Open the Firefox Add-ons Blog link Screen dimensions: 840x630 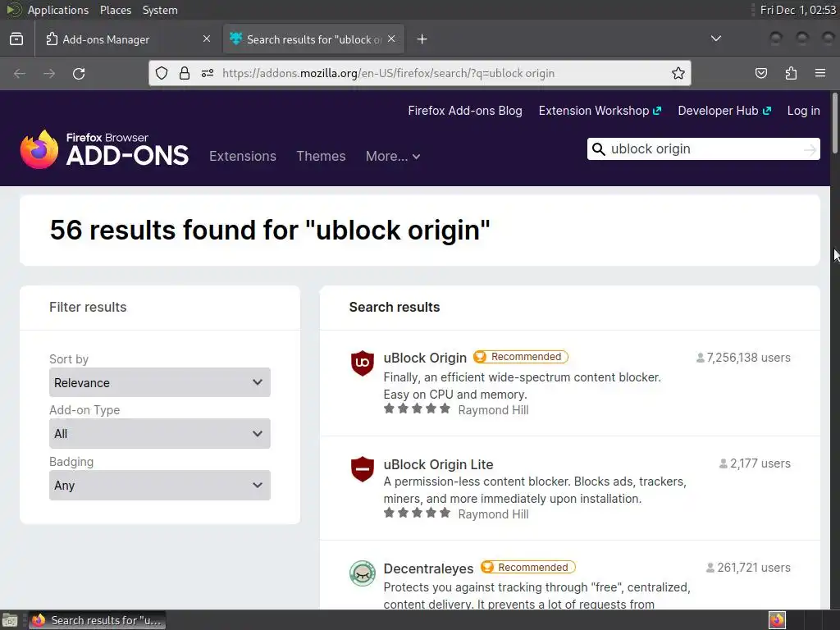pos(465,111)
